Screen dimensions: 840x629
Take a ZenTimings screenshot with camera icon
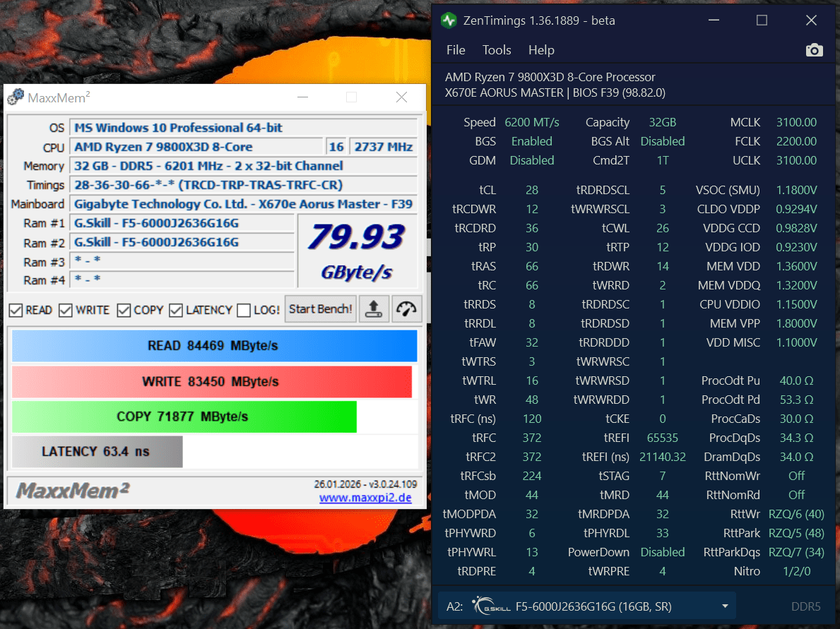(x=815, y=50)
